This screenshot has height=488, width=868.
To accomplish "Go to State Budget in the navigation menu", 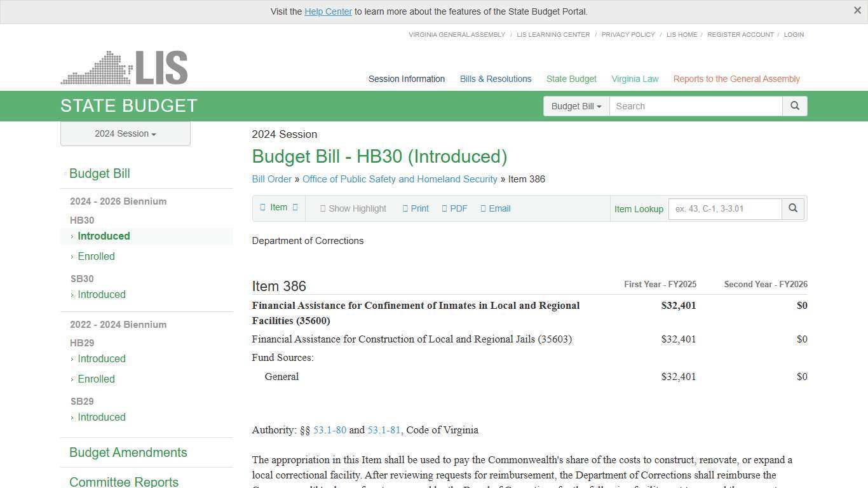I will (x=571, y=79).
